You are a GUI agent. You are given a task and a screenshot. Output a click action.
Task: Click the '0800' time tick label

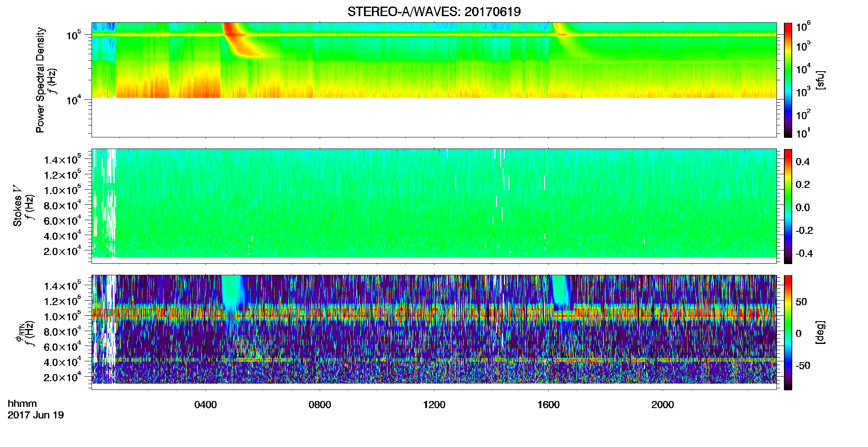point(320,404)
